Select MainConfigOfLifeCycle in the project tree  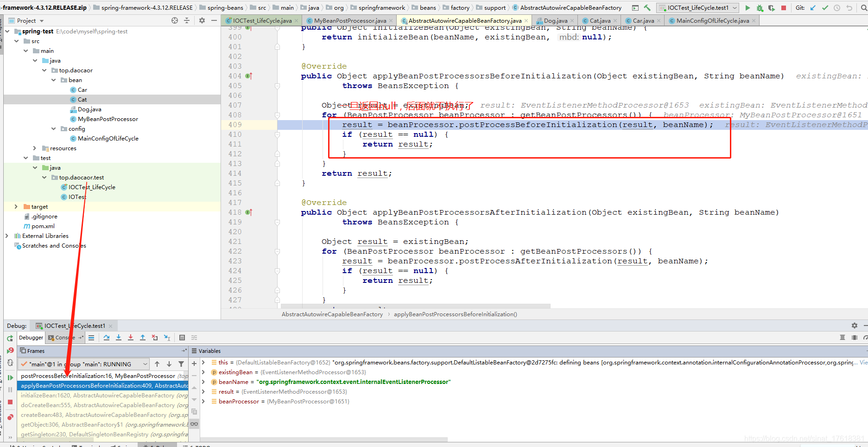[x=108, y=139]
